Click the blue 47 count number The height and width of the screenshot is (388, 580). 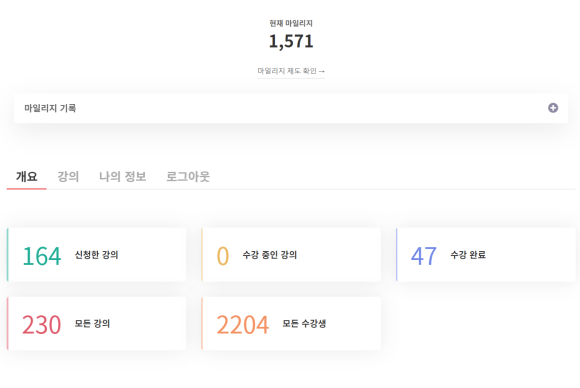[424, 256]
